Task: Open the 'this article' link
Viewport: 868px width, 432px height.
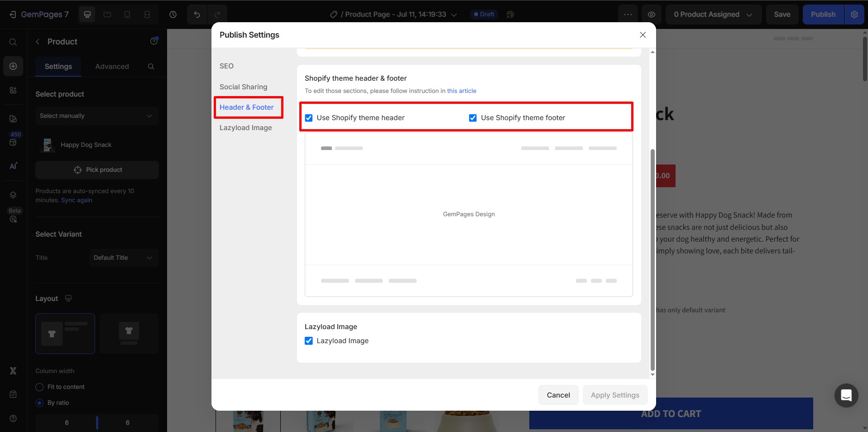Action: [x=461, y=91]
